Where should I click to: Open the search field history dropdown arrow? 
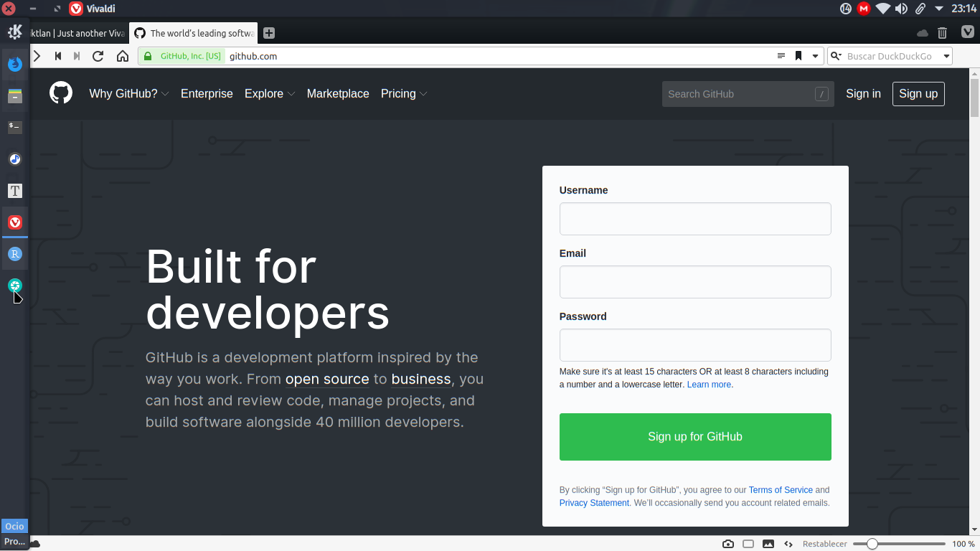(946, 56)
